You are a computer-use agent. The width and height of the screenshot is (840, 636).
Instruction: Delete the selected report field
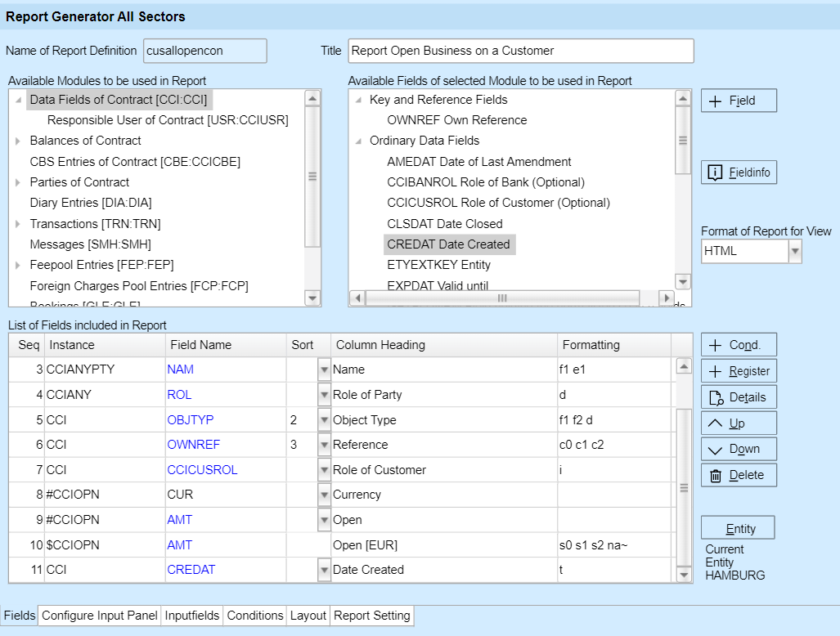[x=739, y=475]
